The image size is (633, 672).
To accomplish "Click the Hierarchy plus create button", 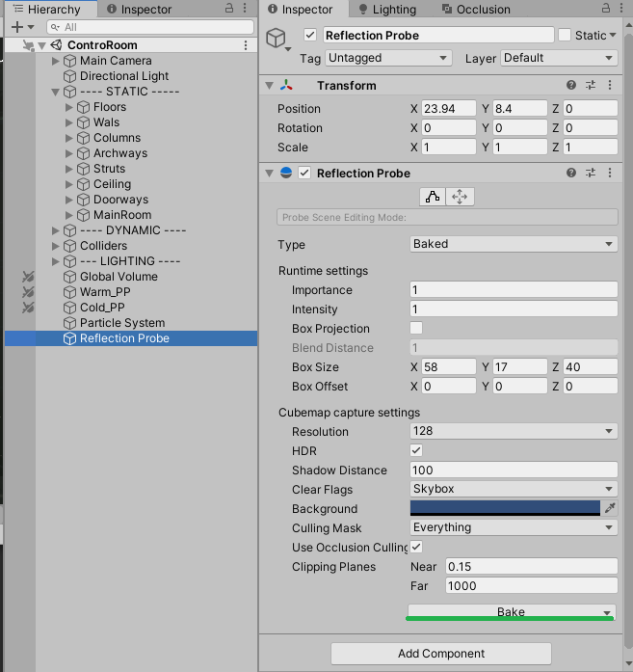I will 17,27.
